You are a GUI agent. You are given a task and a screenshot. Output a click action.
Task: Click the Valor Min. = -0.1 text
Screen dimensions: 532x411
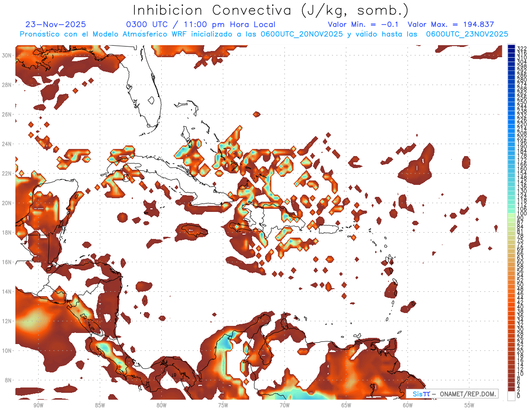click(363, 25)
